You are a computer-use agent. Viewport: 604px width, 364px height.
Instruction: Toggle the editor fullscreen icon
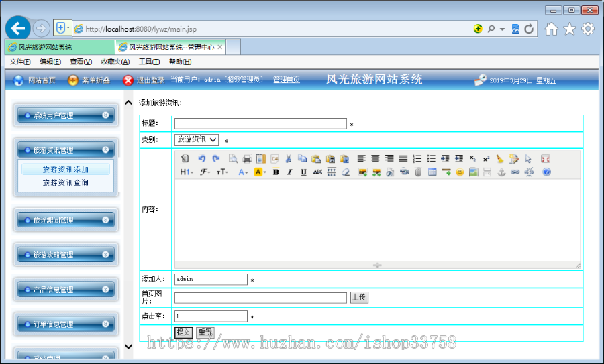tap(545, 158)
